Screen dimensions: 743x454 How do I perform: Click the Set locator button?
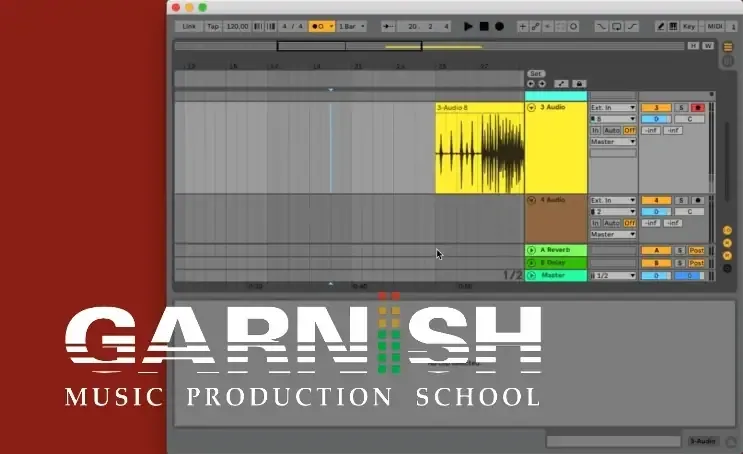(535, 73)
